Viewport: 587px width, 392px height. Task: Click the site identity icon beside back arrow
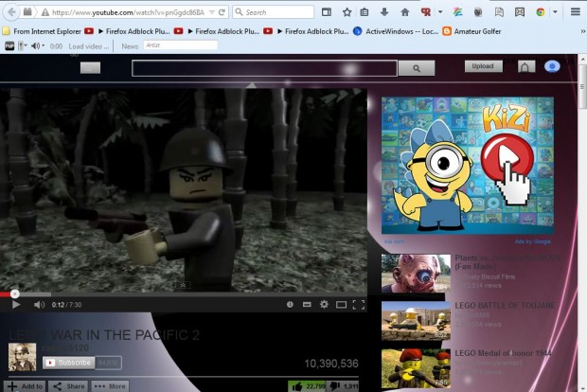tap(27, 12)
